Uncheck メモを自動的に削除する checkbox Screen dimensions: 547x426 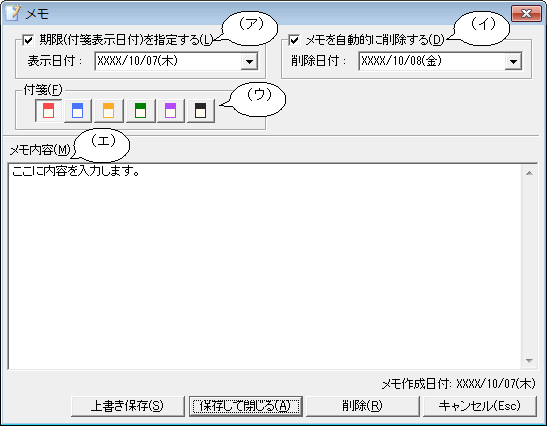coord(294,40)
